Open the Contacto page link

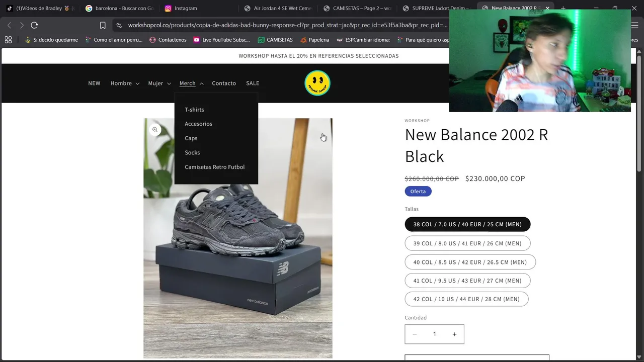click(x=224, y=83)
